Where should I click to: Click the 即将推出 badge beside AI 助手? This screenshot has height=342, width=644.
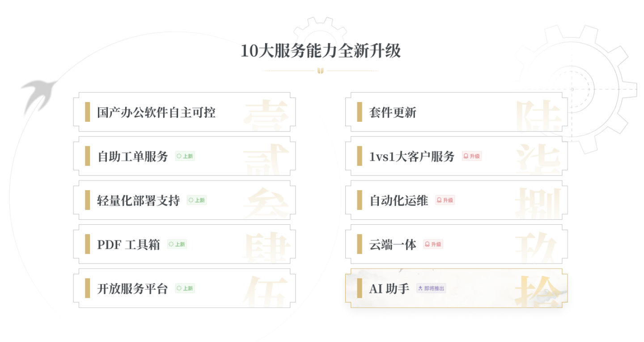point(431,288)
